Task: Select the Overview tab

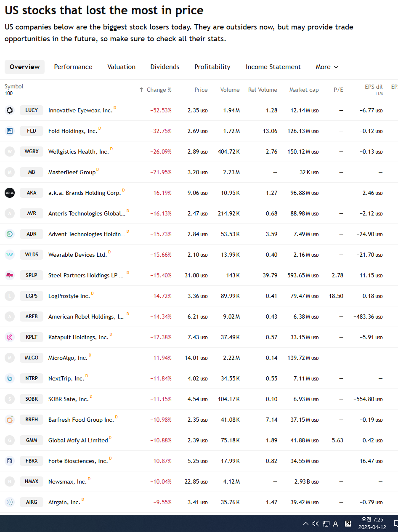Action: click(x=25, y=67)
